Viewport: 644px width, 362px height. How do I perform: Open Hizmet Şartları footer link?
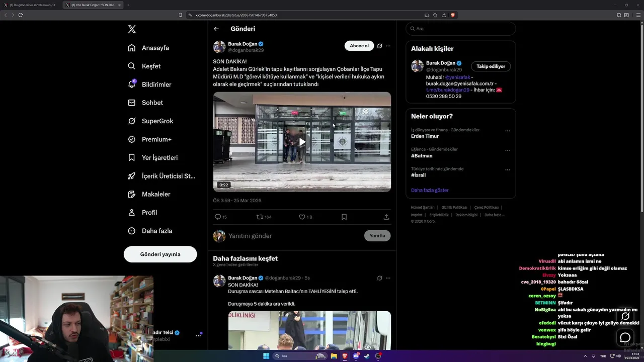(423, 208)
